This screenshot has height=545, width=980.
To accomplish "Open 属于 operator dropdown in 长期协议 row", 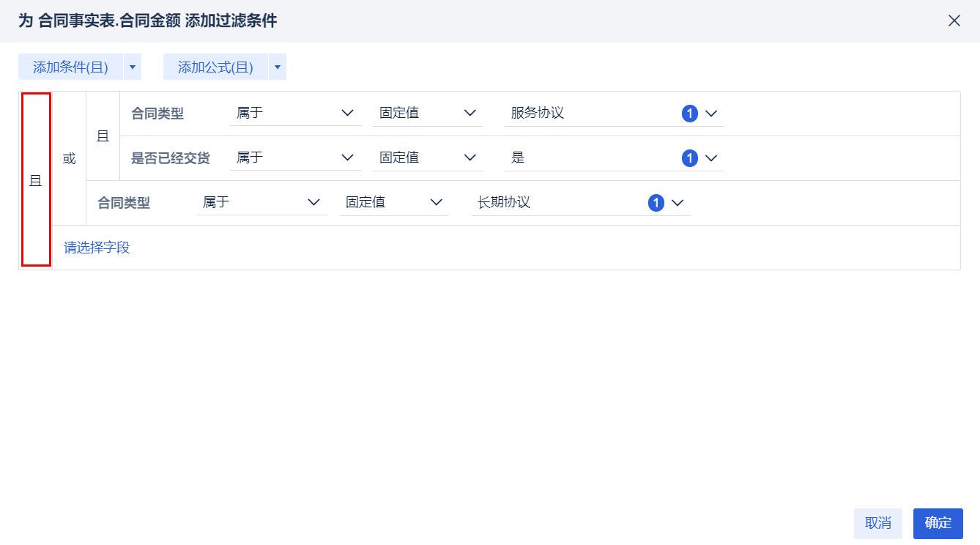I will pyautogui.click(x=261, y=202).
